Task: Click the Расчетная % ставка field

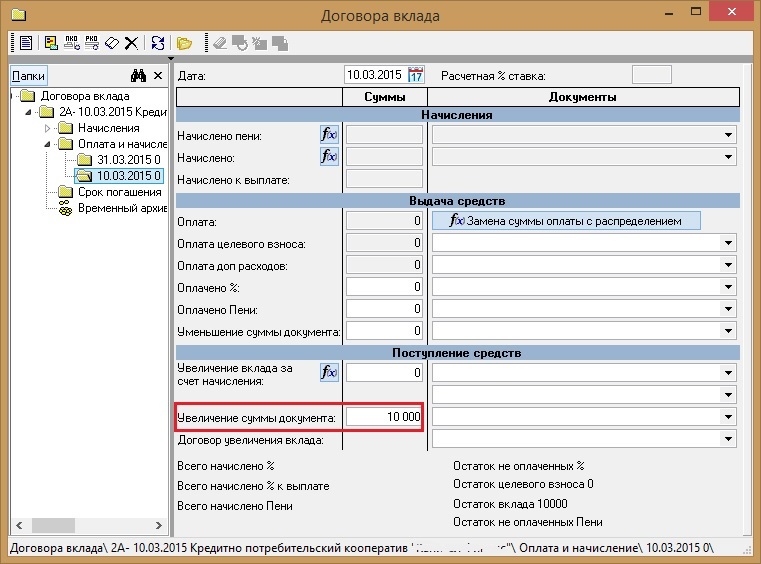Action: [651, 75]
